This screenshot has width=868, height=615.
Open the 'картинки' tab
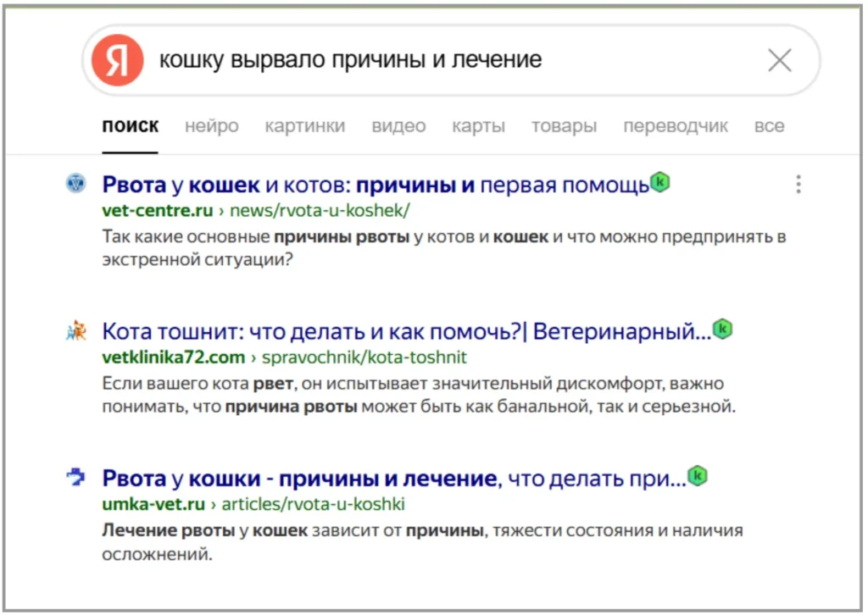click(x=305, y=126)
